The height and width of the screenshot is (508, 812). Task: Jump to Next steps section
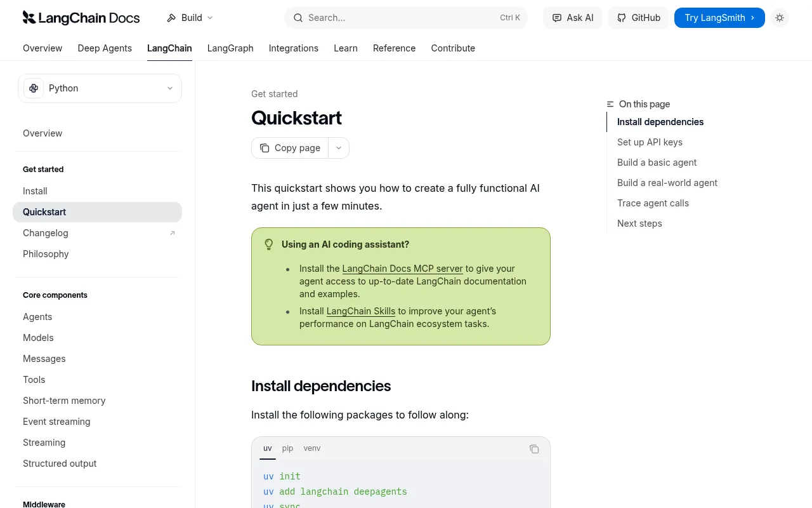tap(639, 224)
